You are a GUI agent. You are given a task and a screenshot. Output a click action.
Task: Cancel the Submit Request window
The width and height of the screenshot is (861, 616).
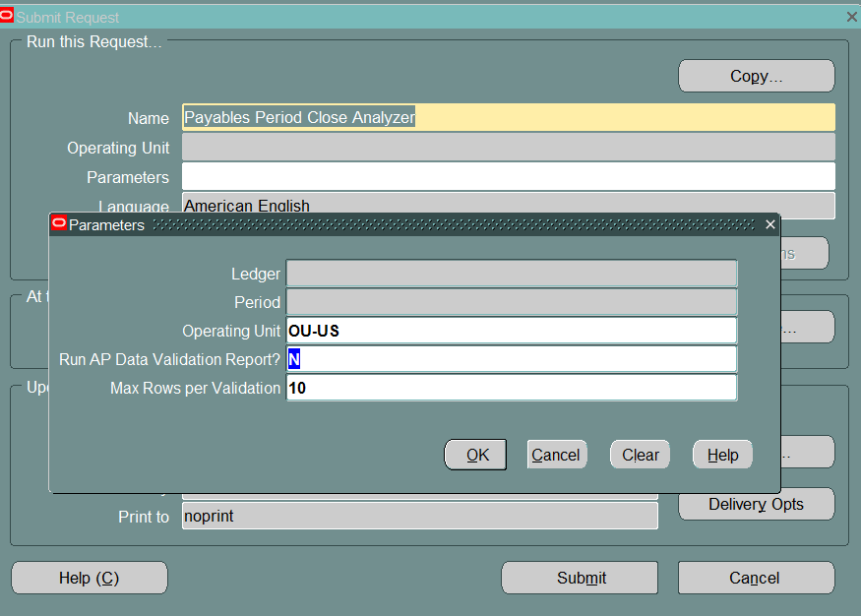[x=756, y=578]
